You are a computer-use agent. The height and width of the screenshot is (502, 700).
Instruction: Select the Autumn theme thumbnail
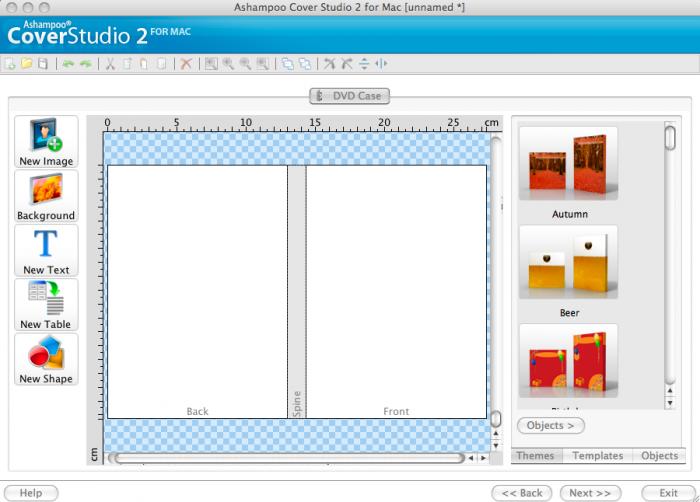coord(568,164)
